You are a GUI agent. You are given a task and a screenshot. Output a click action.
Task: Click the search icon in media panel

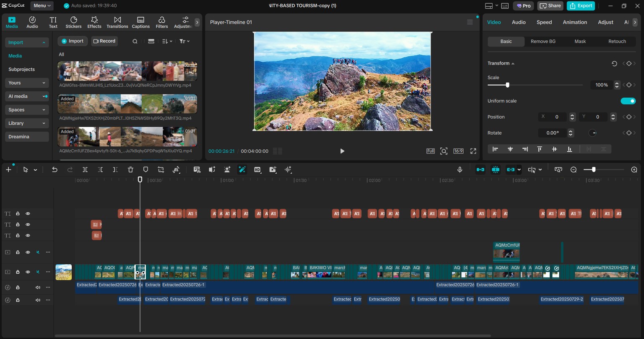point(135,41)
